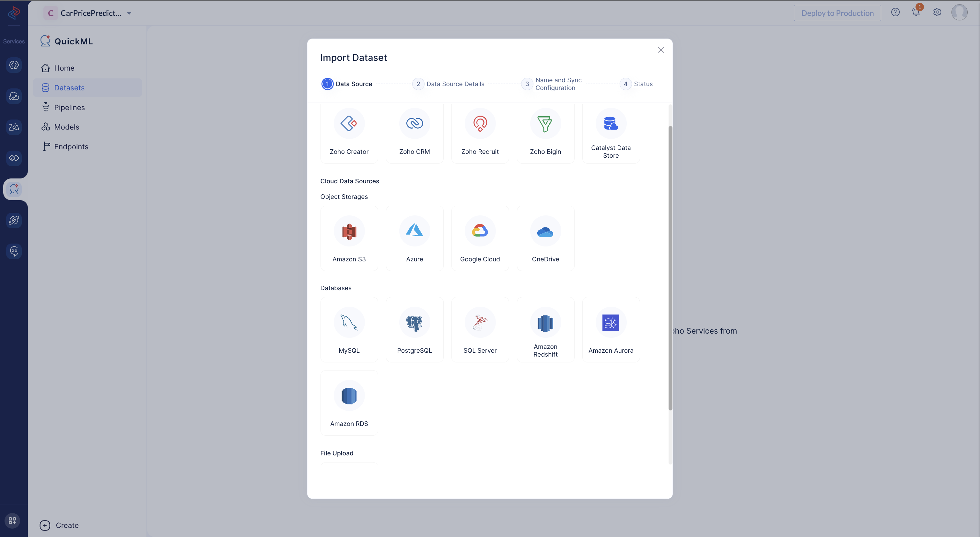Select Amazon Aurora database tile
Image resolution: width=980 pixels, height=537 pixels.
pos(611,330)
